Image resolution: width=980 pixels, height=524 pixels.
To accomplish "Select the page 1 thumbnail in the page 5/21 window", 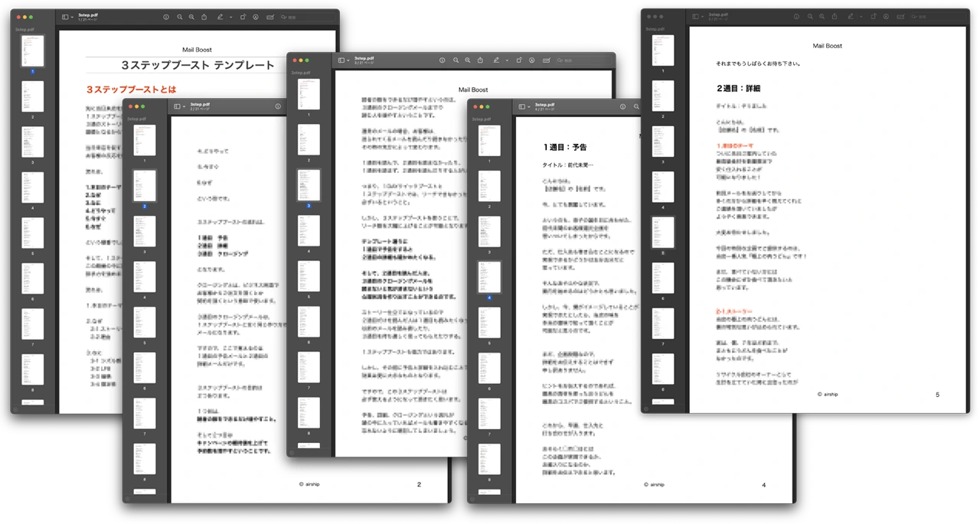I will pos(663,50).
